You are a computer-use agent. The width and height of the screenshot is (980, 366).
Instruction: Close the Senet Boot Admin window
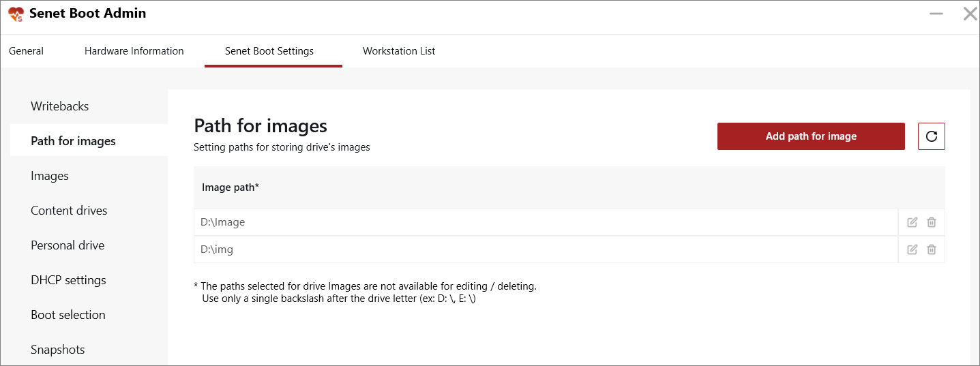point(970,14)
